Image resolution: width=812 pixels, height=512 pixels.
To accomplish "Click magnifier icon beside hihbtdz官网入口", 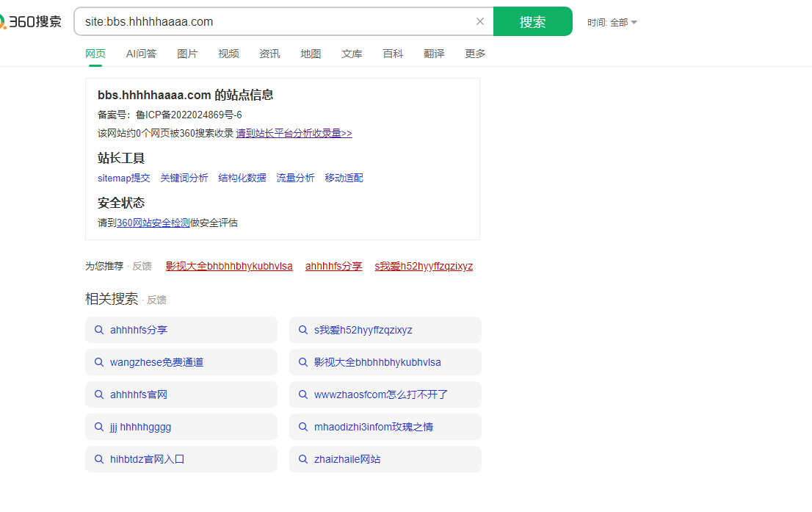I will click(x=99, y=459).
